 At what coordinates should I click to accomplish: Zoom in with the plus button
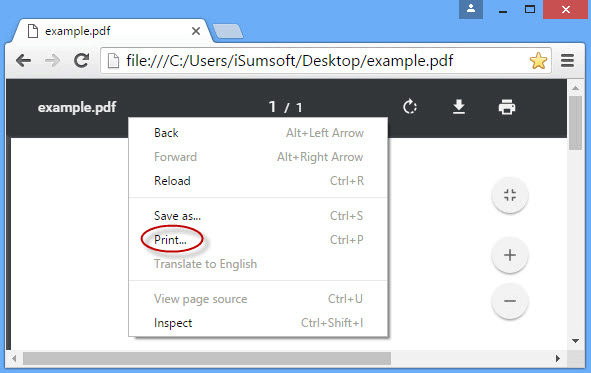point(510,255)
